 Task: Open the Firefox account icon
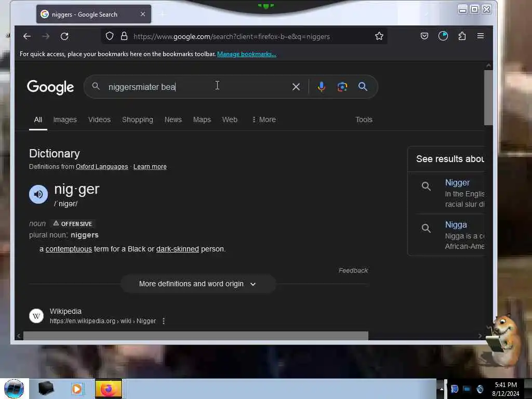coord(443,36)
